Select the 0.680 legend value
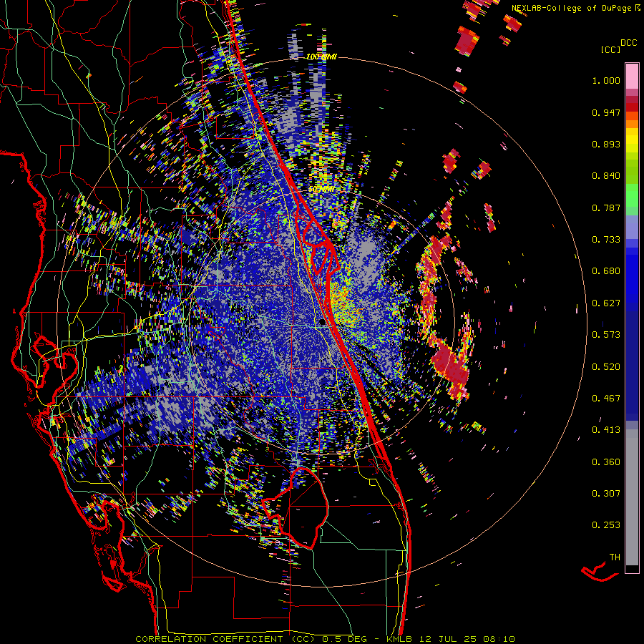The image size is (644, 644). [606, 271]
